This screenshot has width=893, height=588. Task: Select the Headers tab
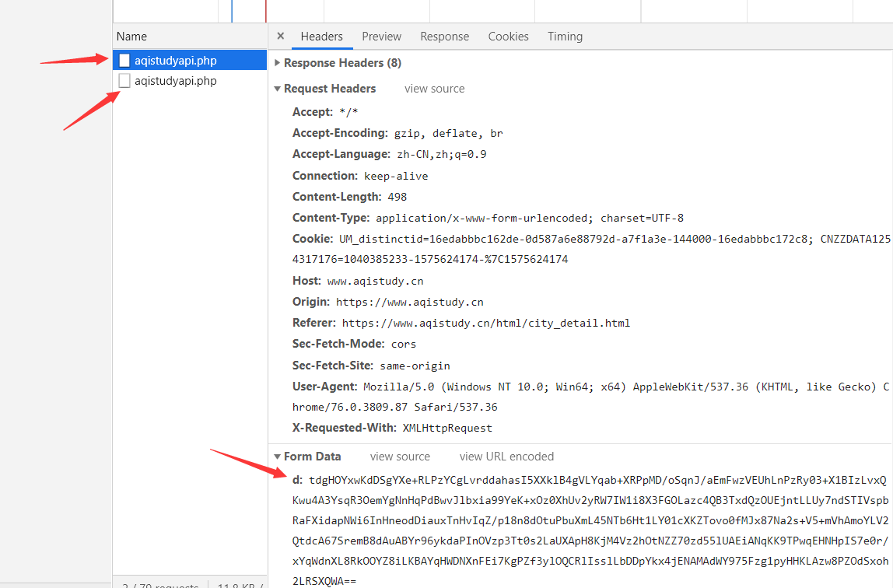pos(321,37)
